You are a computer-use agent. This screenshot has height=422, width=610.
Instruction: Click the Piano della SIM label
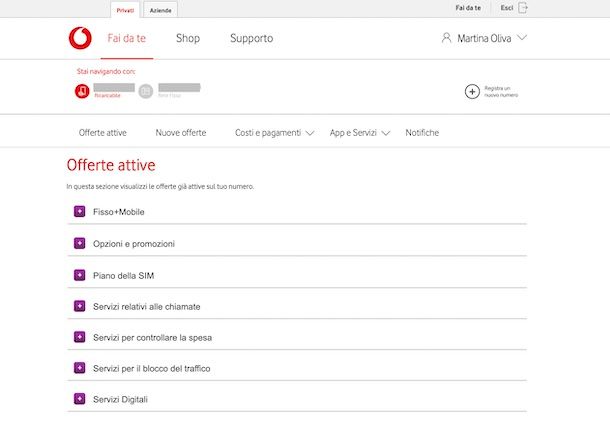[x=123, y=276]
